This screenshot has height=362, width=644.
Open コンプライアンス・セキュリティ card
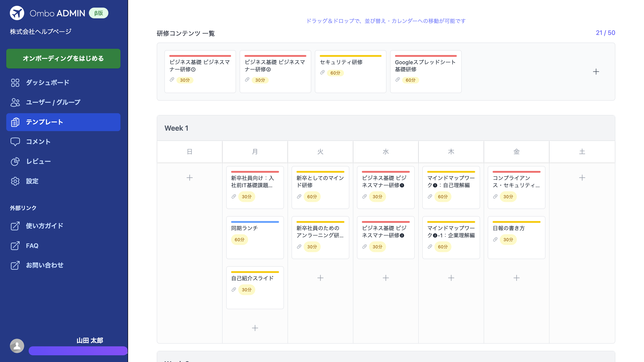517,187
